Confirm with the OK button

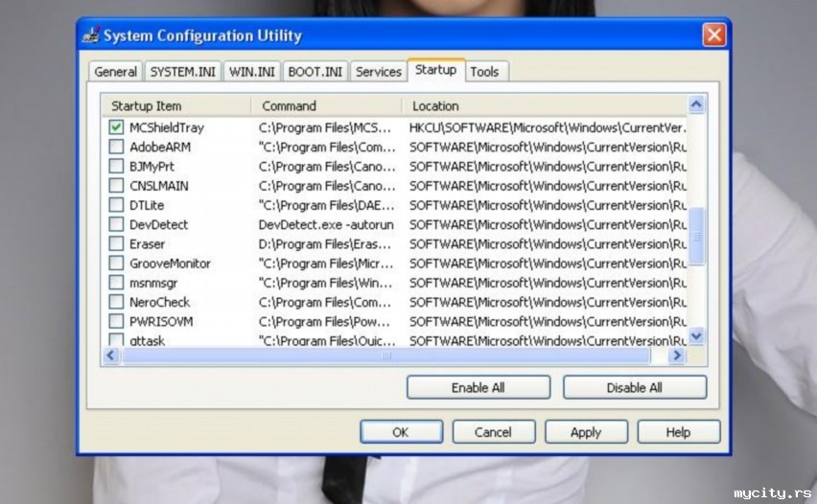401,432
